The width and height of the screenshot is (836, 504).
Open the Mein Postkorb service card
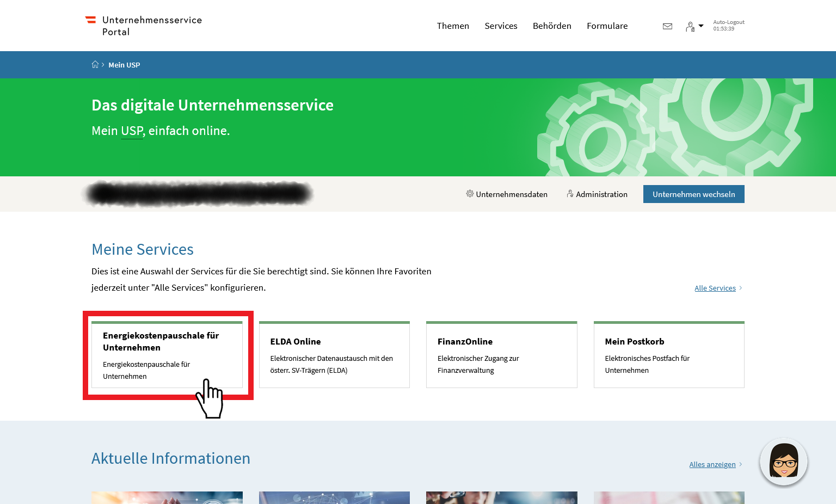coord(669,355)
